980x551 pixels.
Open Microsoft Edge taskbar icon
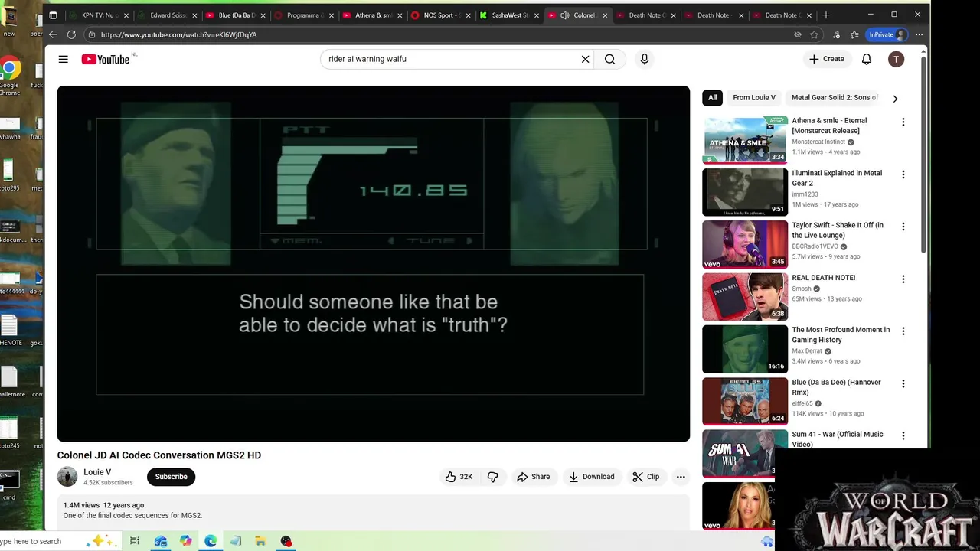tap(211, 541)
